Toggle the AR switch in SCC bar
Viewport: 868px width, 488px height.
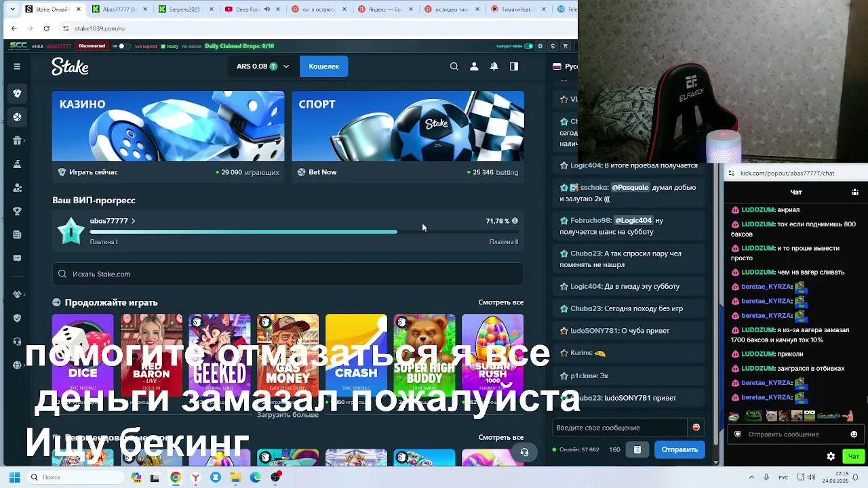click(x=123, y=46)
